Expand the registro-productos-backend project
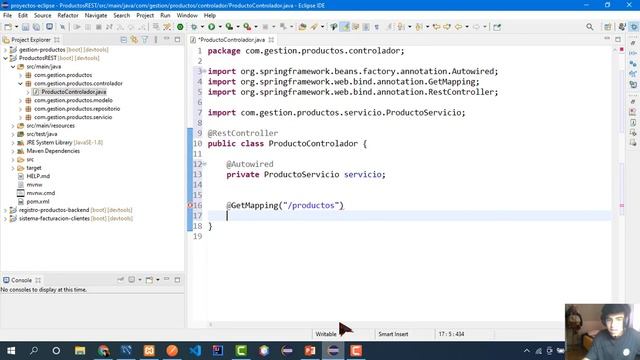640x360 pixels. click(x=5, y=210)
